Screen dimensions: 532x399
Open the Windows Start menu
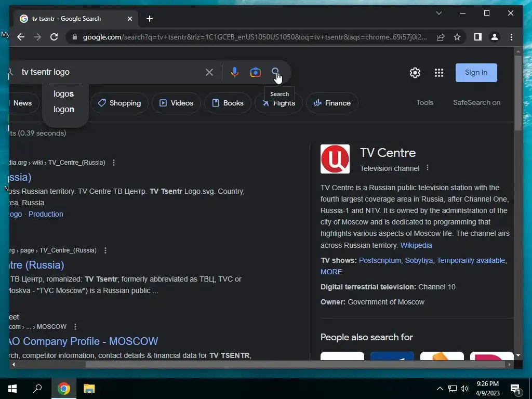[12, 389]
